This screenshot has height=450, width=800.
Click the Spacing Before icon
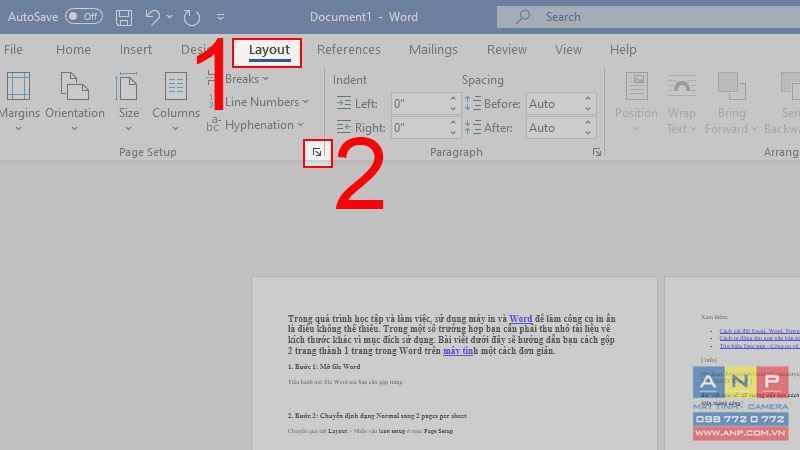coord(473,104)
